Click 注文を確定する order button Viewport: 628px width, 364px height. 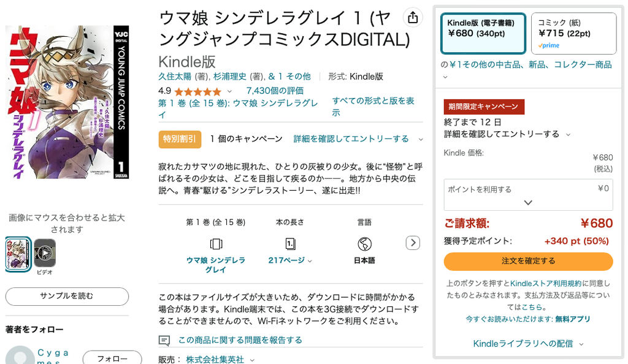coord(528,261)
